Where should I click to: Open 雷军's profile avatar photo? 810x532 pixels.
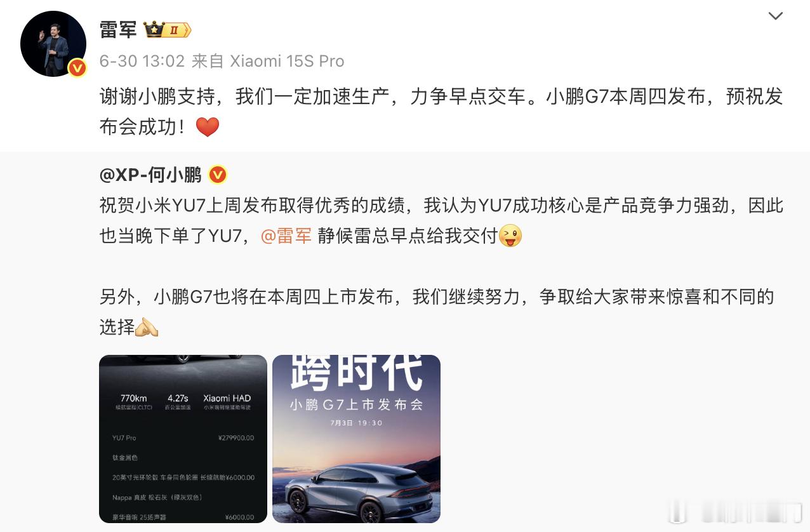coord(53,44)
